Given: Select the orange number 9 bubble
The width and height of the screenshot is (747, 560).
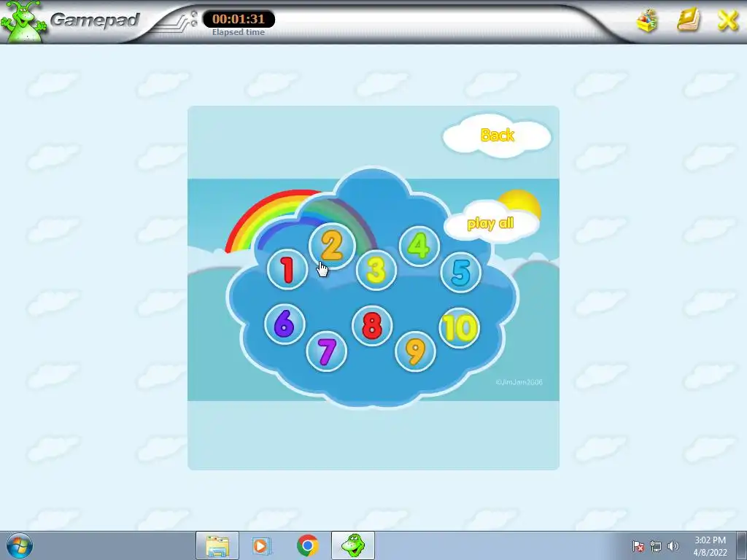Looking at the screenshot, I should click(415, 351).
